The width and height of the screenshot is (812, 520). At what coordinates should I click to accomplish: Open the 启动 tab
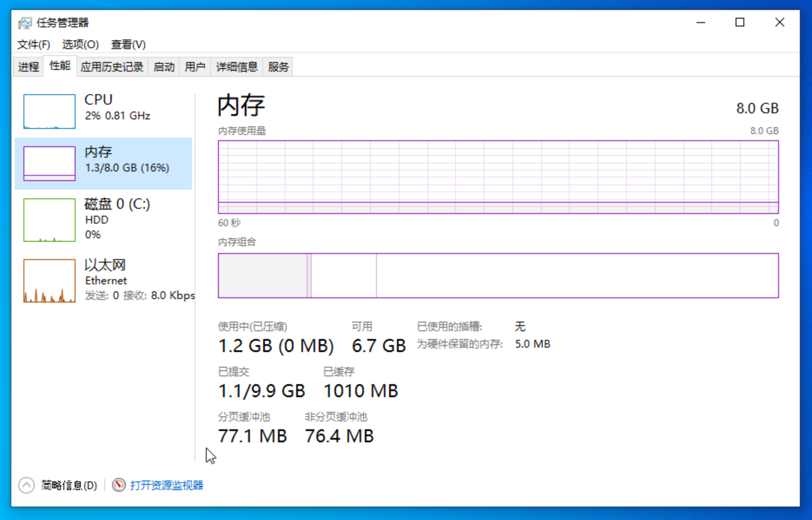tap(164, 66)
